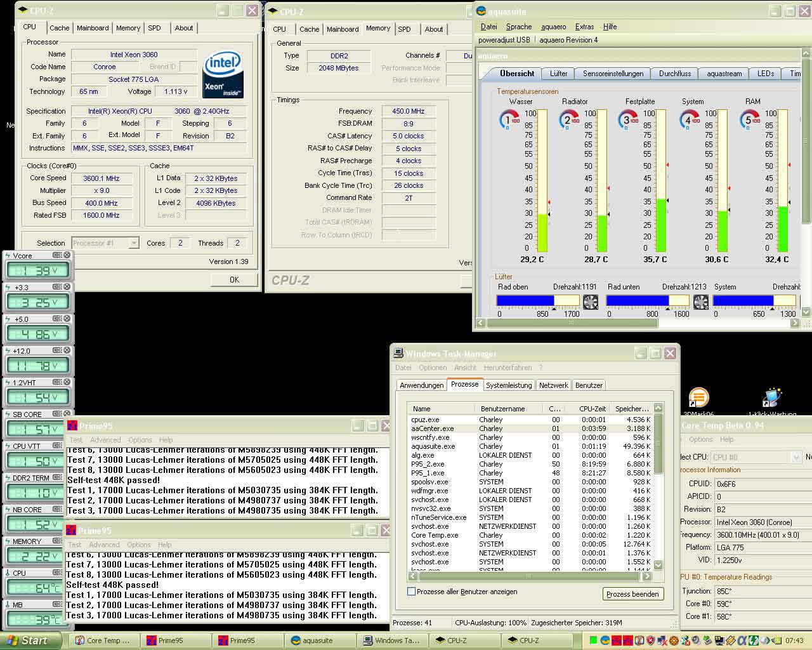Switch to aquasuite taskbar button
The image size is (812, 650).
coord(318,640)
